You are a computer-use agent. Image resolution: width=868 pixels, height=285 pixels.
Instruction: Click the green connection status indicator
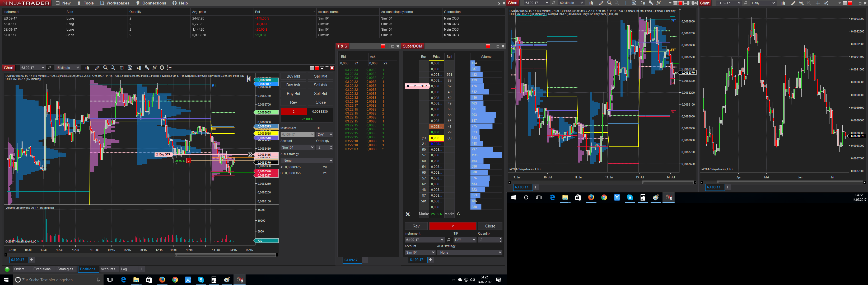(x=7, y=269)
